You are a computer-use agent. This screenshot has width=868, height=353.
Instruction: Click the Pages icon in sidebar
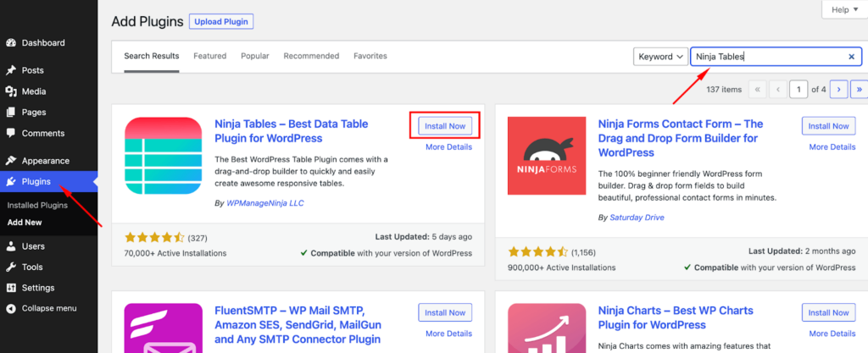[x=10, y=112]
